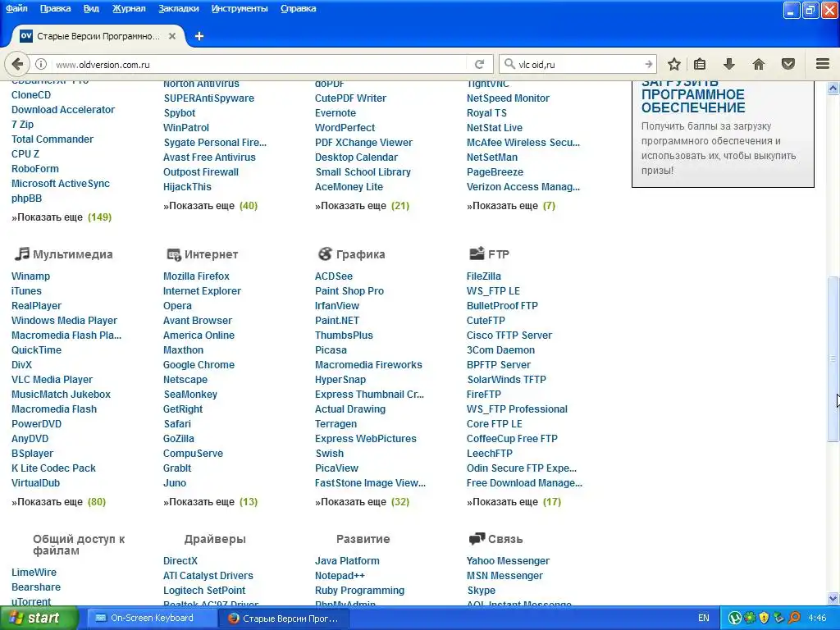Click the Графика category icon
Viewport: 840px width, 630px height.
[x=325, y=254]
